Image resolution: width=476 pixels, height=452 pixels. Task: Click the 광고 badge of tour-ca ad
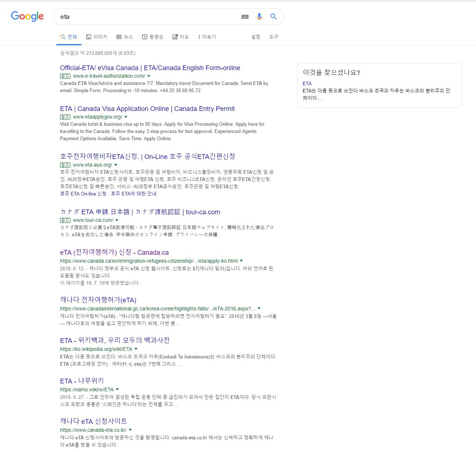(x=65, y=220)
